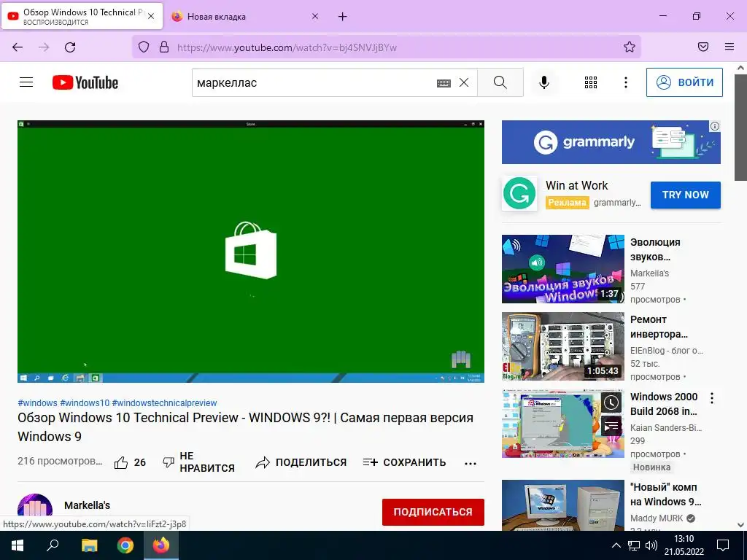Like the video with thumbs up
The width and height of the screenshot is (747, 560).
point(130,462)
